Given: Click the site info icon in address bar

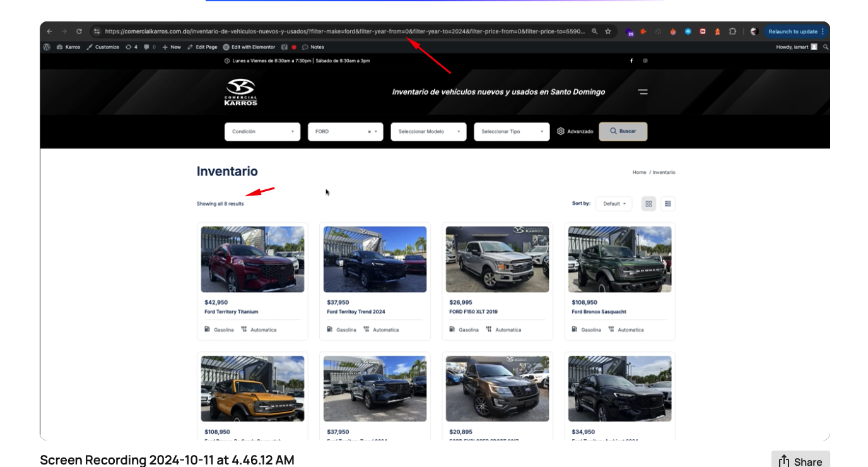Looking at the screenshot, I should (x=97, y=31).
